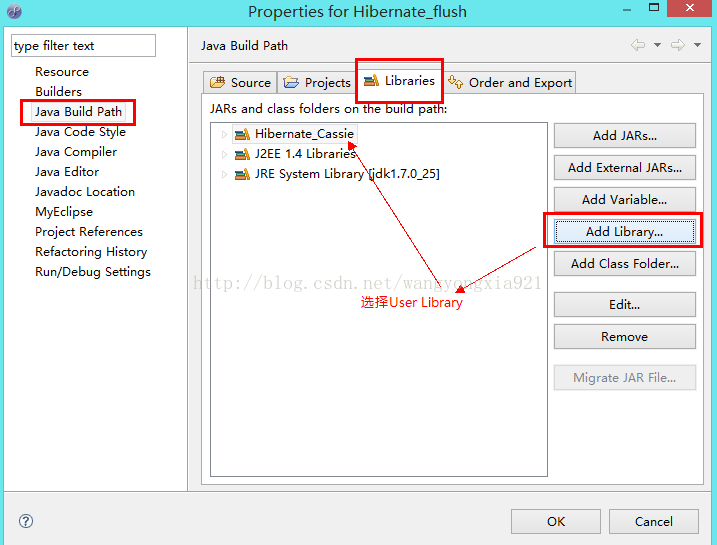The image size is (717, 545).
Task: Open the view menu dropdown arrow
Action: point(697,45)
